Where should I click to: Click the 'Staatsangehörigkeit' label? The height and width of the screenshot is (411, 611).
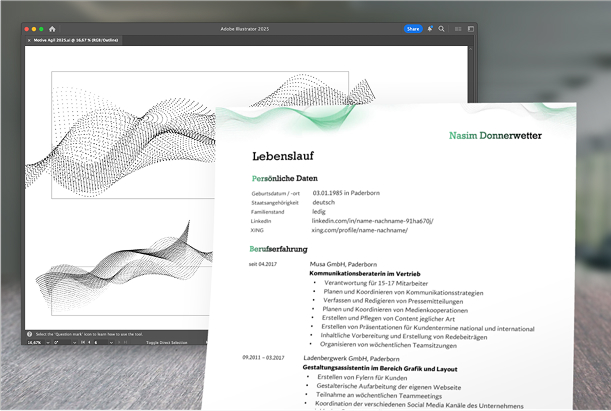click(275, 203)
